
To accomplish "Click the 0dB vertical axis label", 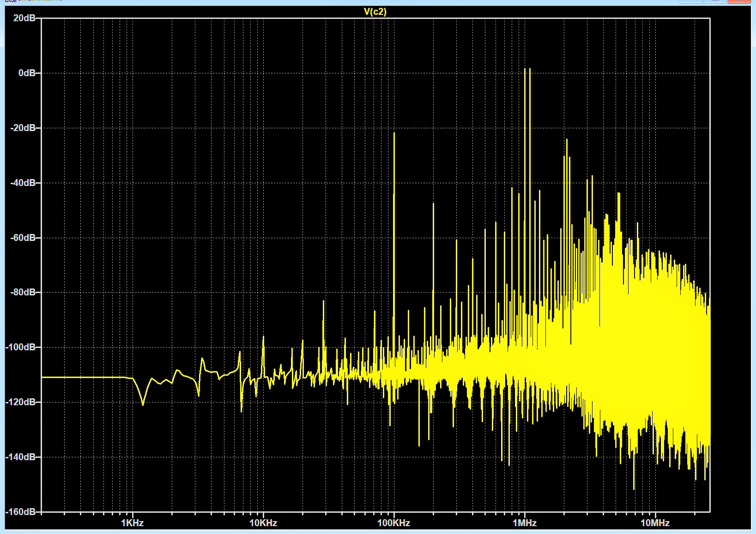I will tap(27, 73).
